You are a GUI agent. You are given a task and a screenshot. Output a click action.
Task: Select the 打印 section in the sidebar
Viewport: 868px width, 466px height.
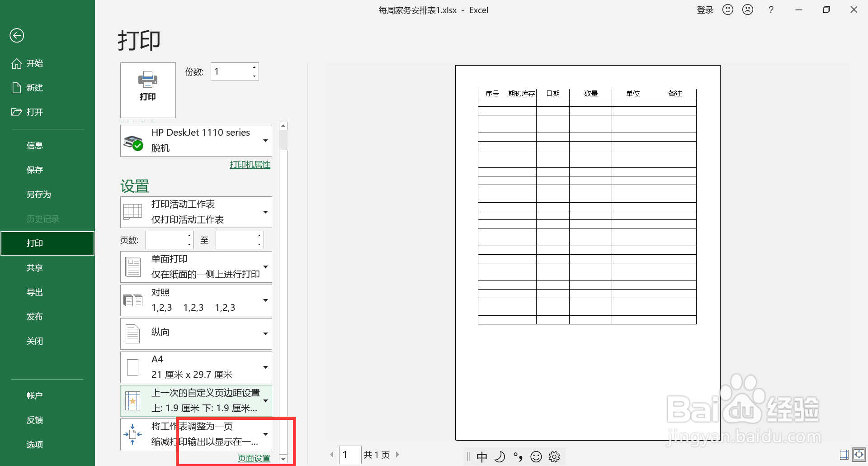click(x=35, y=243)
